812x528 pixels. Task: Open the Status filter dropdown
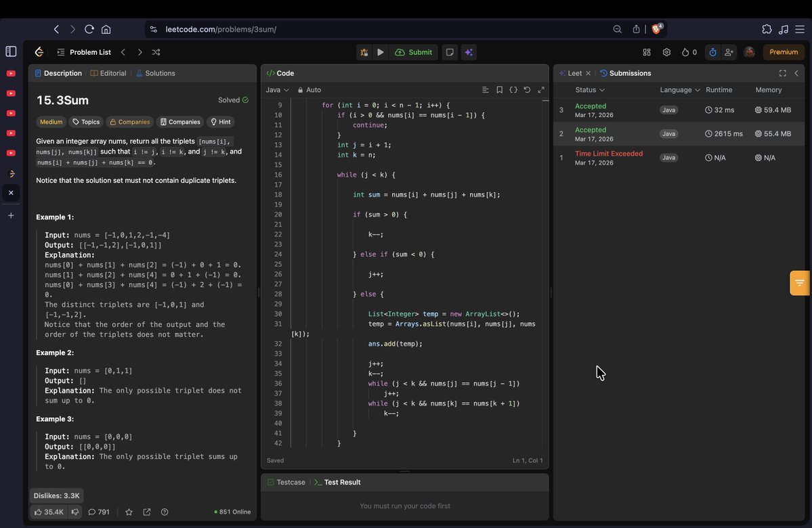coord(590,90)
